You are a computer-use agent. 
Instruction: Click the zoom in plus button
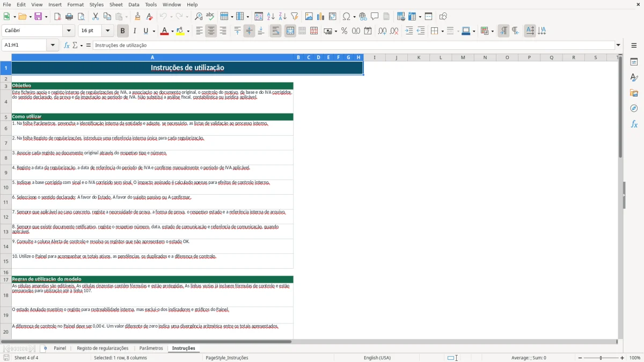coord(623,358)
